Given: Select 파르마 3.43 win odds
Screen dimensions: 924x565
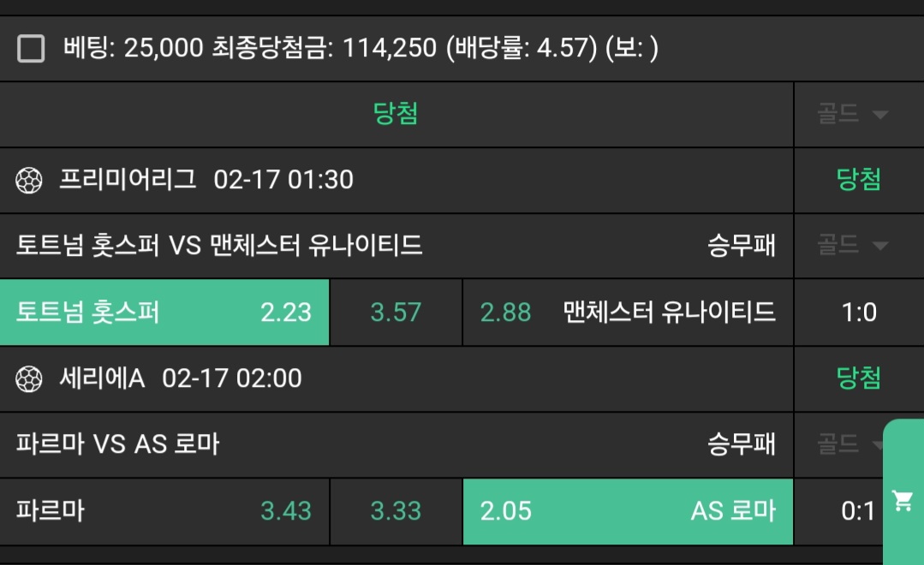Looking at the screenshot, I should click(164, 511).
